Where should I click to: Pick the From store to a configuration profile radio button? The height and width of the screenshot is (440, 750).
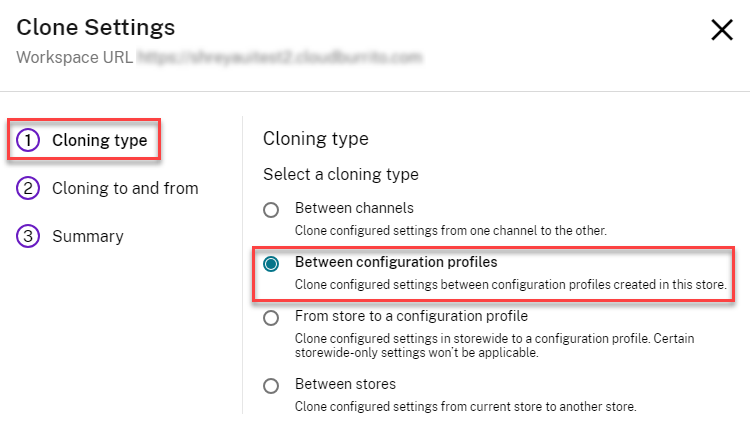[x=271, y=319]
